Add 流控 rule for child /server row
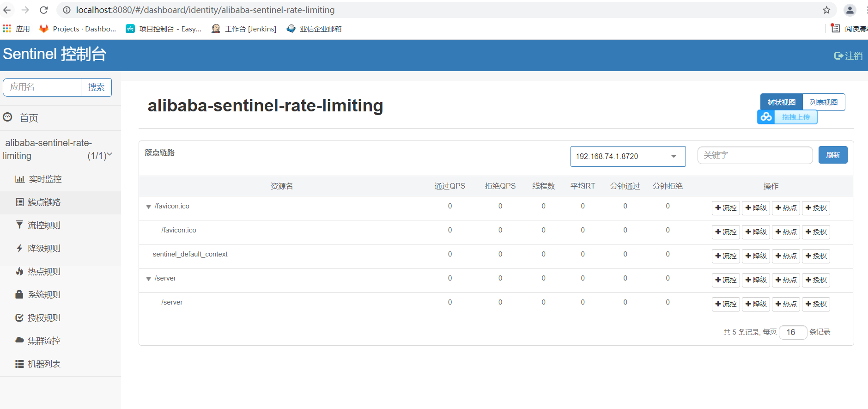 pyautogui.click(x=726, y=304)
